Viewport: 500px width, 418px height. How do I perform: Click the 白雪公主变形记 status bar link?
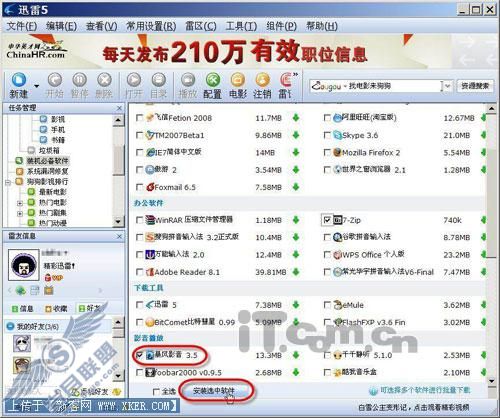(413, 407)
